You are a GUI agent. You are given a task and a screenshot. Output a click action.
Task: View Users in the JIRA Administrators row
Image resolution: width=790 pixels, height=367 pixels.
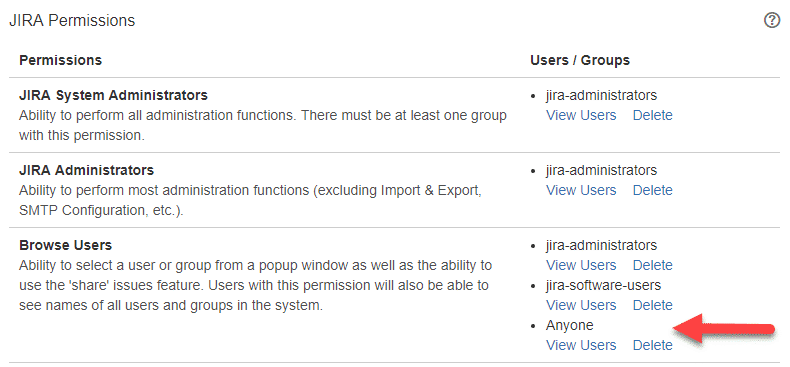[581, 191]
